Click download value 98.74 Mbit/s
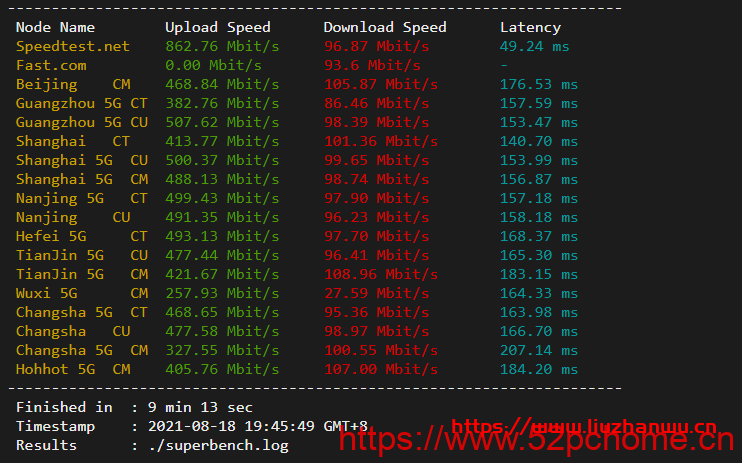The height and width of the screenshot is (463, 742). pos(376,179)
